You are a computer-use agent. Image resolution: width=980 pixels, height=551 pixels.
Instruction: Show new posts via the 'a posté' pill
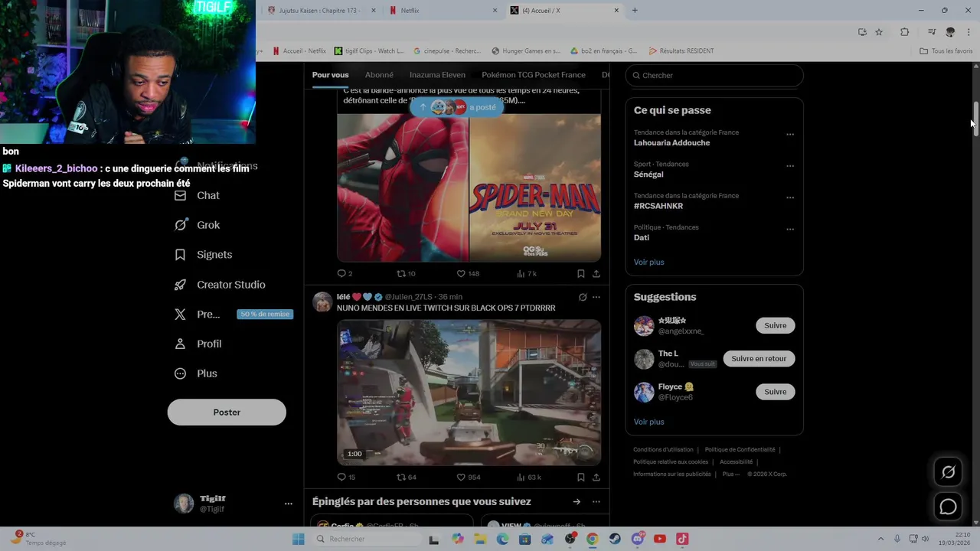click(x=457, y=107)
